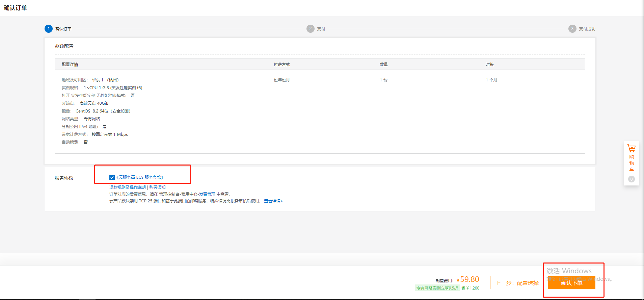This screenshot has height=300, width=644.
Task: Click the 自动续费 row label
Action: [x=71, y=142]
